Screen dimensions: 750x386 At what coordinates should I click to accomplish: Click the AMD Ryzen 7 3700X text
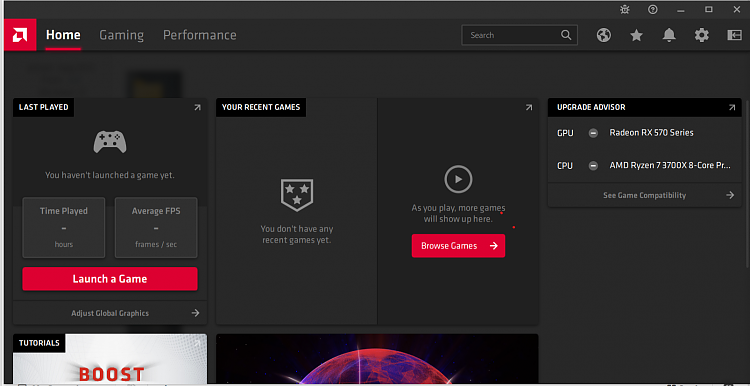(x=670, y=166)
